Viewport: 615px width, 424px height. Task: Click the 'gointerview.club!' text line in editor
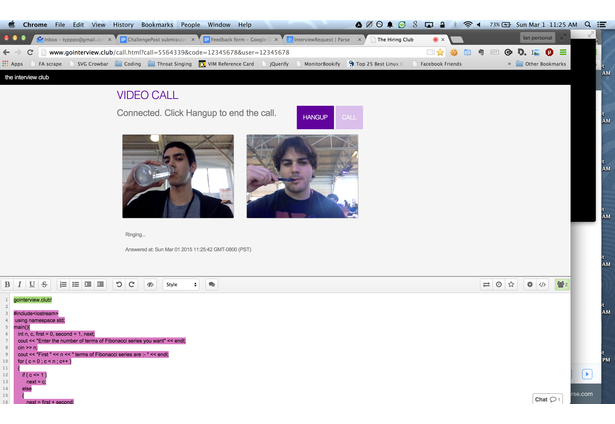coord(33,300)
